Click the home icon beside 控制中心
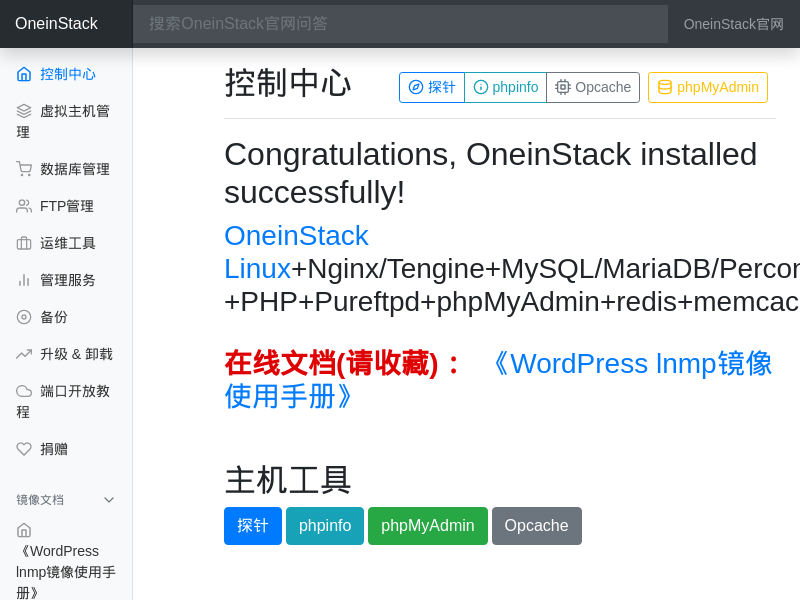The width and height of the screenshot is (800, 600). click(x=24, y=74)
